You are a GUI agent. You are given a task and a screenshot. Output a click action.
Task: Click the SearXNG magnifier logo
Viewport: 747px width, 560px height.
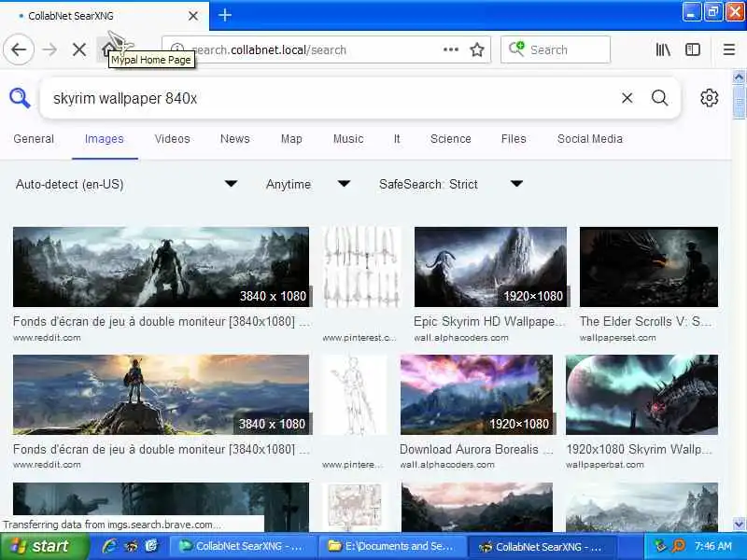20,98
